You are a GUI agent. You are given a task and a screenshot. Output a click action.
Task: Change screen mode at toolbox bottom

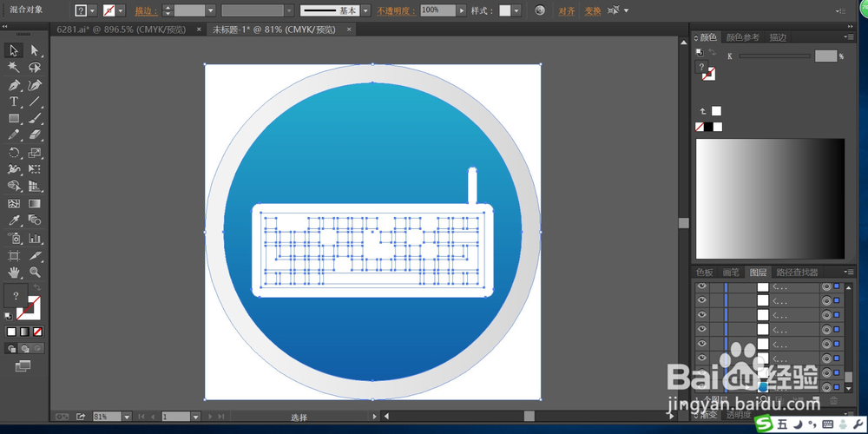tap(23, 366)
